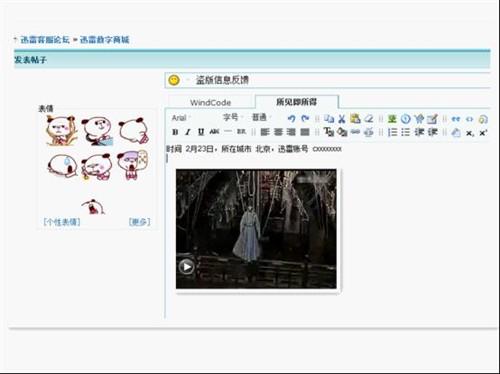Screen dimensions: 500x374
Task: Click the headphones music icon
Action: (x=483, y=119)
